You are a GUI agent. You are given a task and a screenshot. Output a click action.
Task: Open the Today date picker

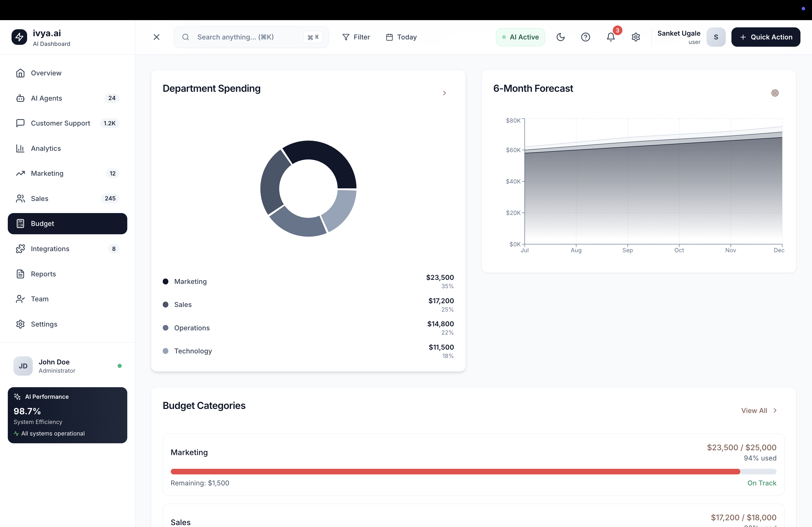[x=401, y=37]
